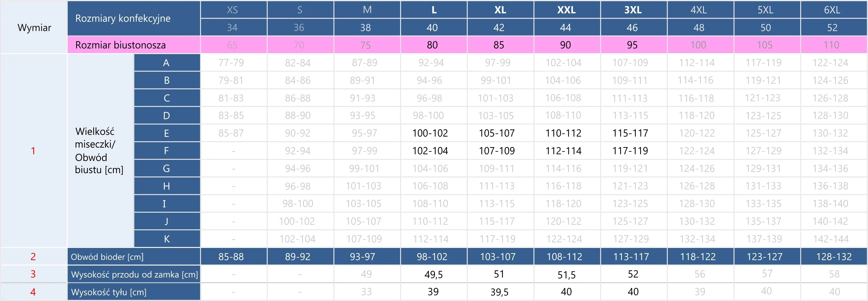Select the Wysokość tyłu [cm] row label
This screenshot has width=868, height=301.
point(109,292)
